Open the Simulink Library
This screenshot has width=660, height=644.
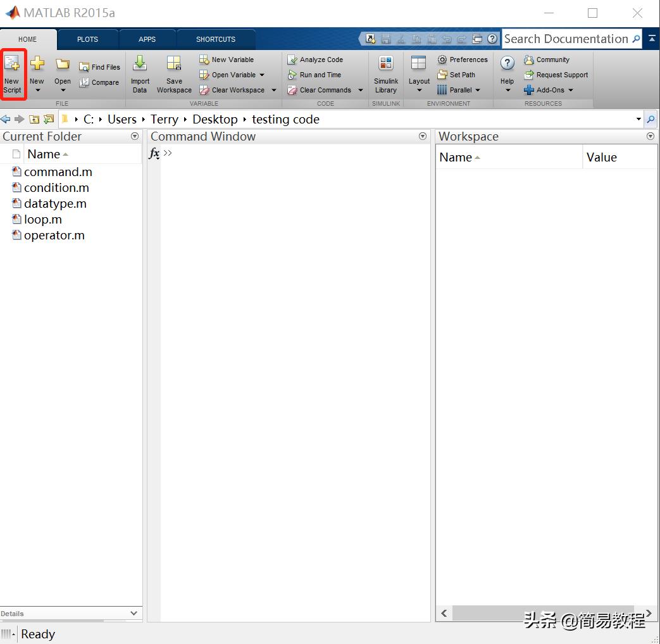click(386, 75)
